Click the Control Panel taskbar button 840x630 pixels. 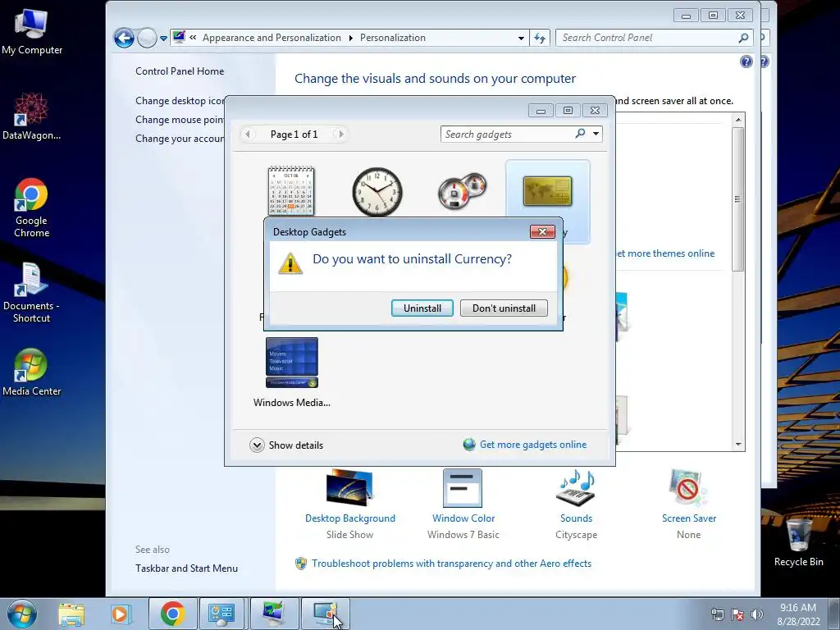click(x=221, y=614)
